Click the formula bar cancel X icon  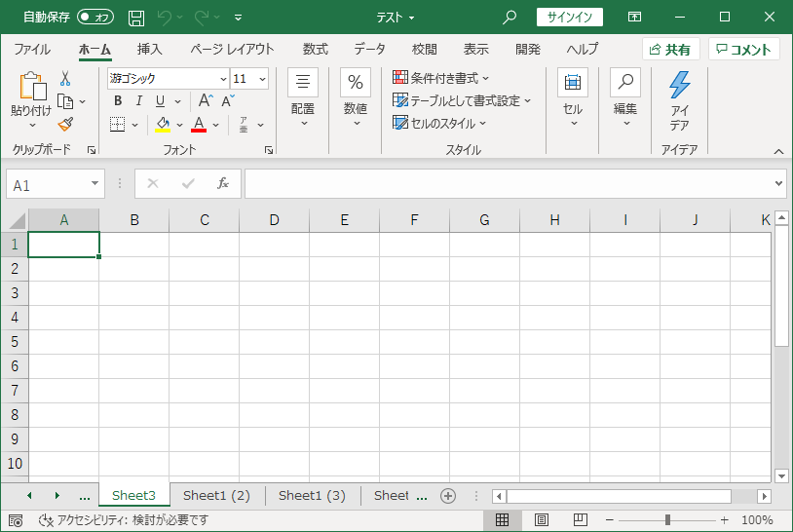(x=153, y=183)
